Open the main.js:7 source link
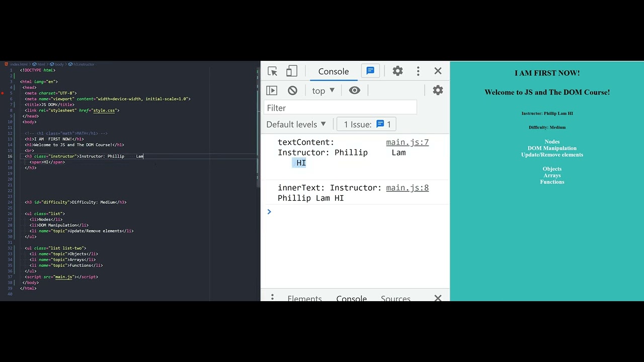Viewport: 644px width, 362px height. click(407, 142)
